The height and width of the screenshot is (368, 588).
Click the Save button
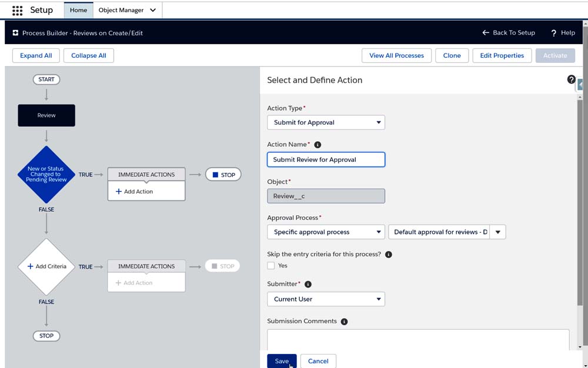coord(282,361)
